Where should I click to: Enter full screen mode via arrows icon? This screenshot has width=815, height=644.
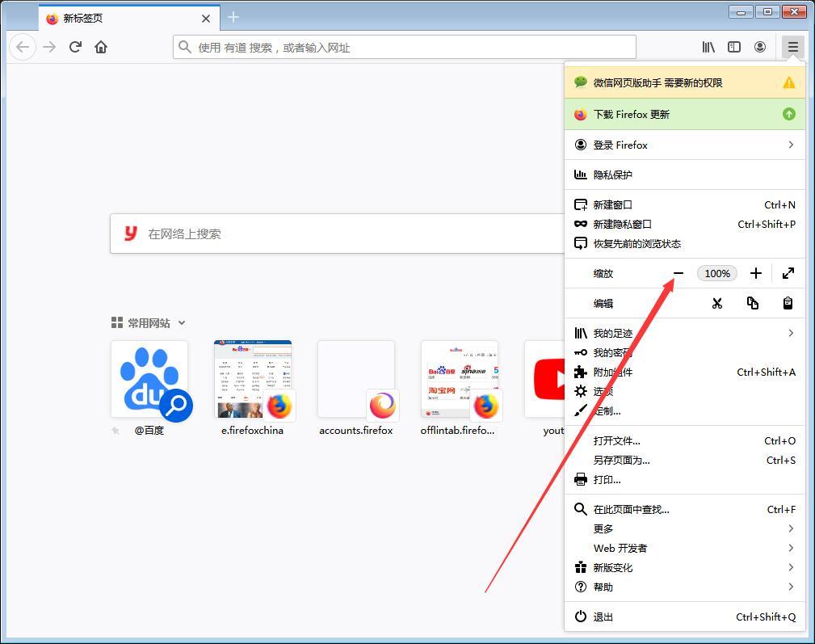coord(788,273)
